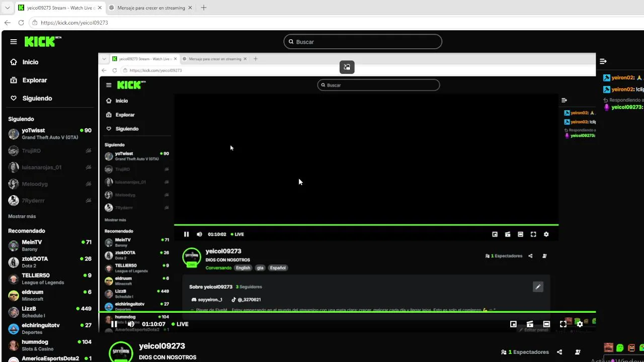
Task: Close the yeicol09273 Stream tab
Action: coord(100,8)
